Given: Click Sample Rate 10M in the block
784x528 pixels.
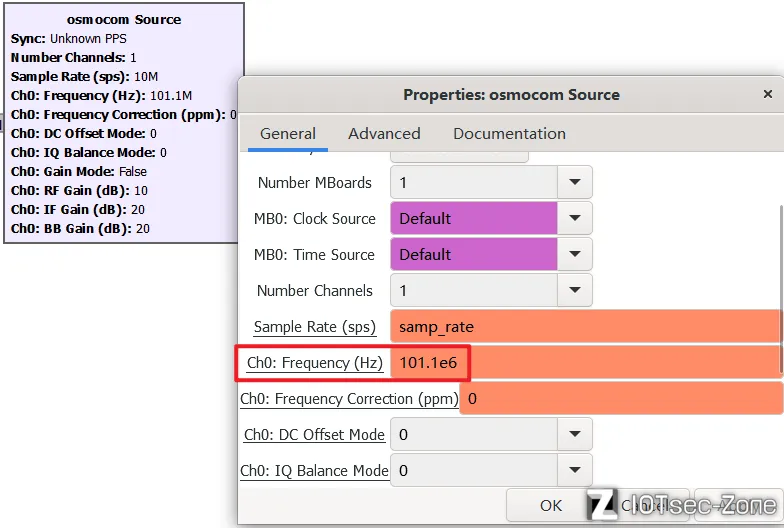Looking at the screenshot, I should tap(84, 76).
